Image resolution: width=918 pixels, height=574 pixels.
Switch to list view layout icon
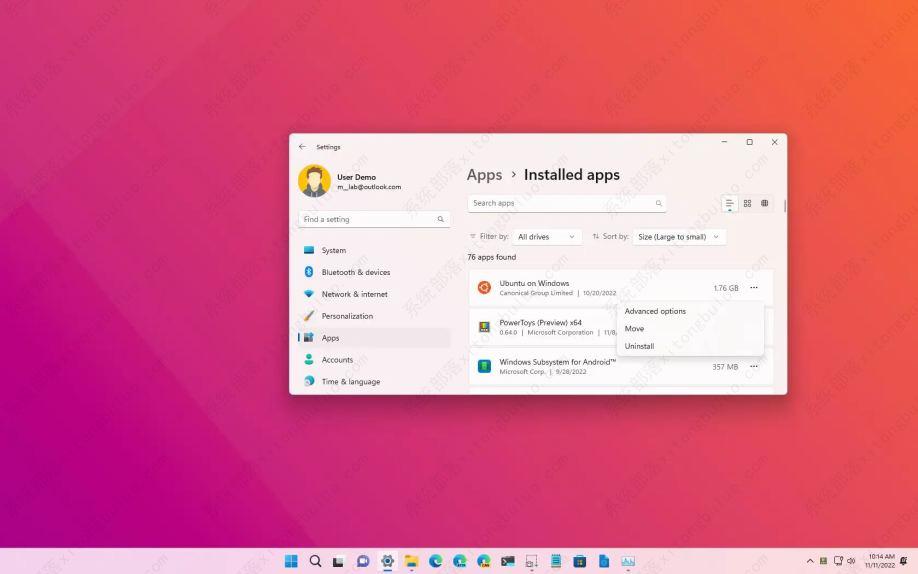pos(730,203)
